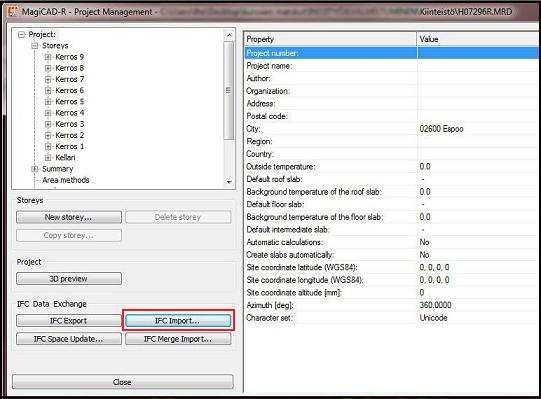Screen dimensions: 541x399
Task: Collapse the Storeys tree node
Action: point(35,46)
